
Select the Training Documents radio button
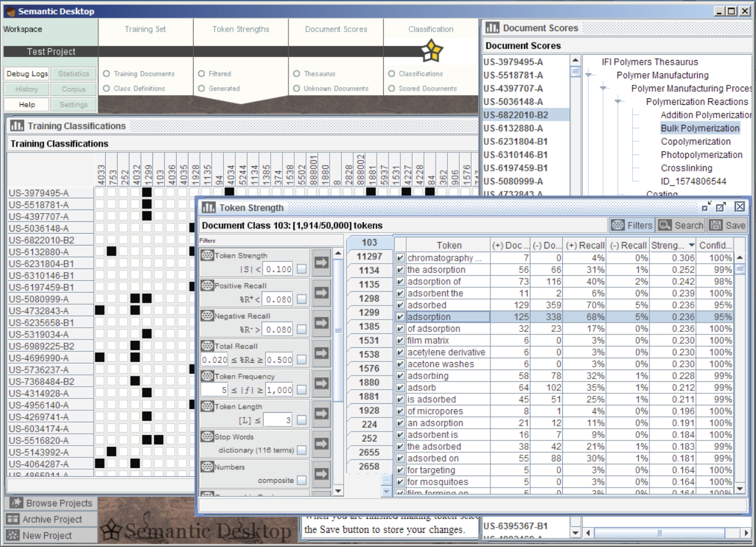(x=107, y=74)
